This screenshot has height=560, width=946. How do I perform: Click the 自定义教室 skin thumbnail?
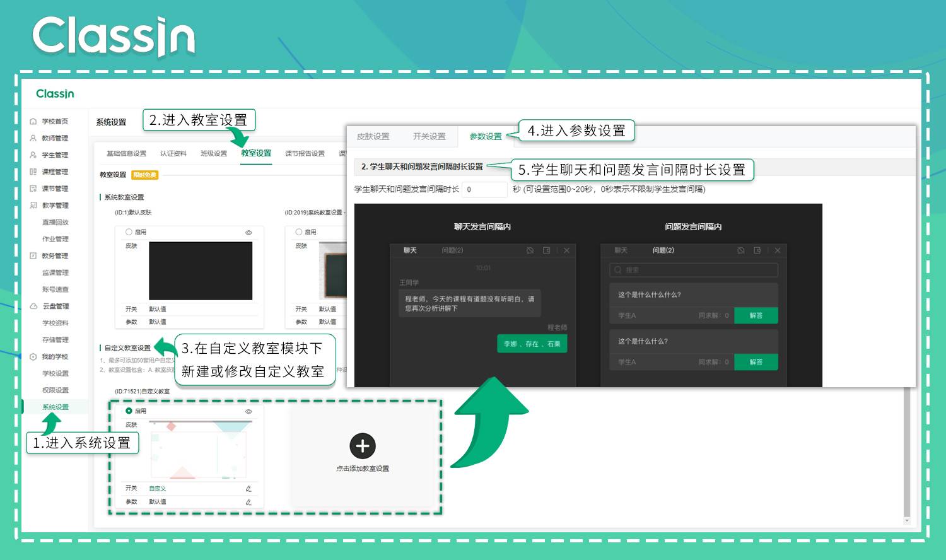point(201,450)
